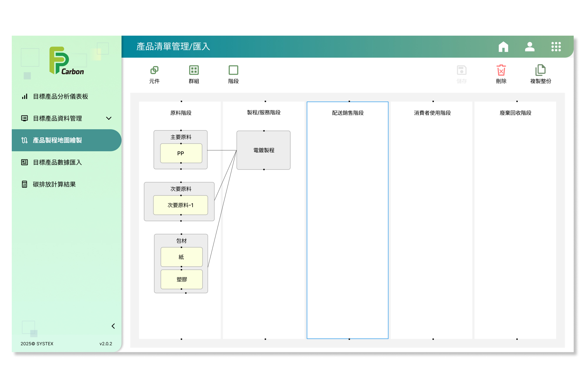Select the 階段 stage tool icon
The width and height of the screenshot is (588, 390).
[233, 70]
